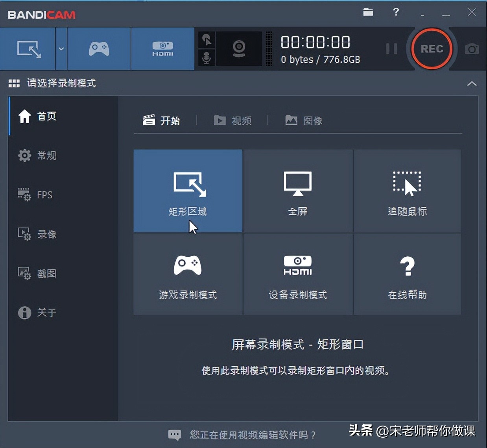
Task: Switch to the 视频 tab
Action: 232,120
